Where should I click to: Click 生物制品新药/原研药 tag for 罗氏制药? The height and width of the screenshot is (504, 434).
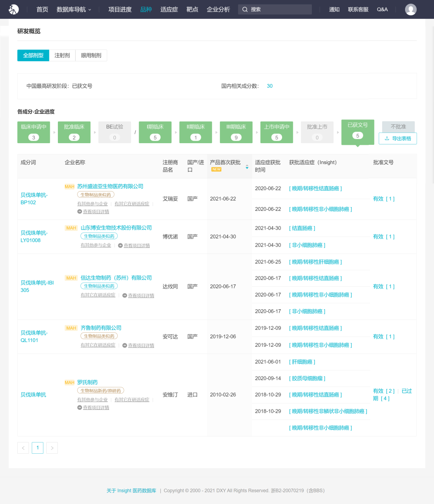(100, 391)
